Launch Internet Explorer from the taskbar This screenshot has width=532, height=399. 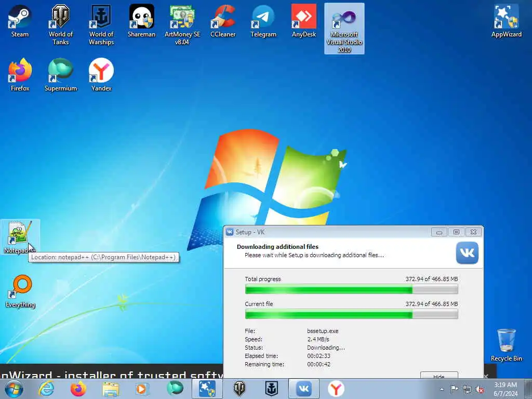coord(46,389)
